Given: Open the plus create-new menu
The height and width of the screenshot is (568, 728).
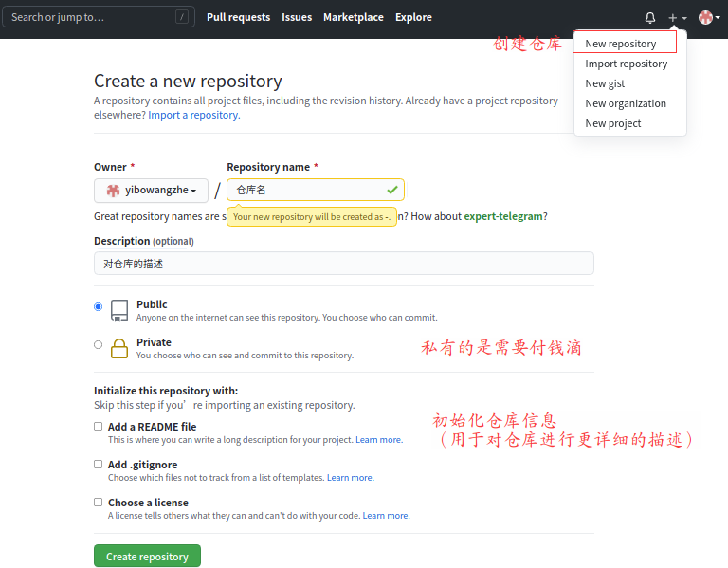Looking at the screenshot, I should pos(677,18).
